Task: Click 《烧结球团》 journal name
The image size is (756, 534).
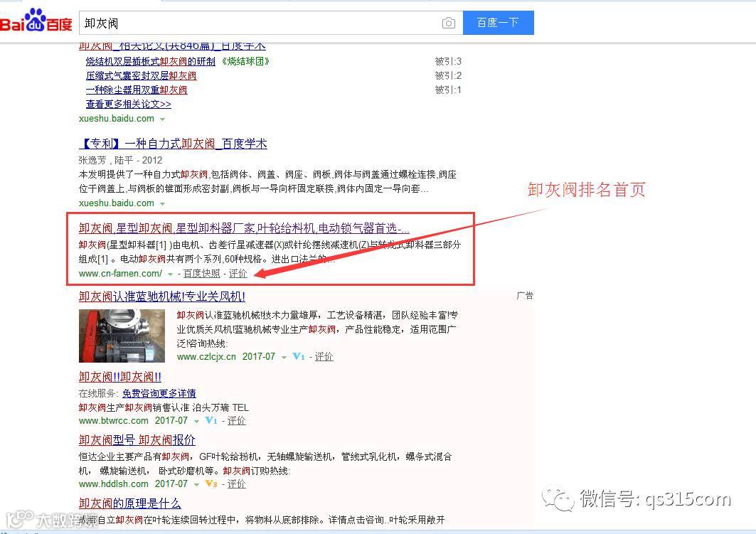Action: point(245,62)
